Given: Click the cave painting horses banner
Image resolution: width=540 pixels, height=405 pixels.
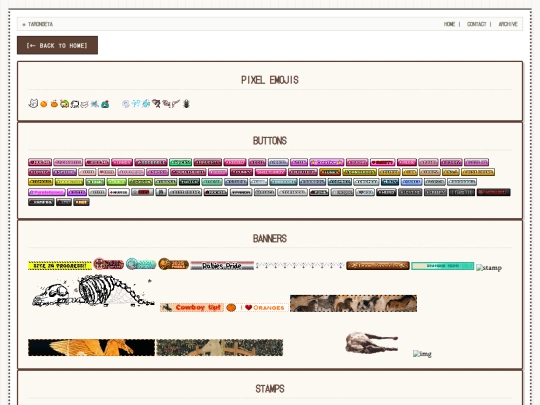Looking at the screenshot, I should click(353, 303).
